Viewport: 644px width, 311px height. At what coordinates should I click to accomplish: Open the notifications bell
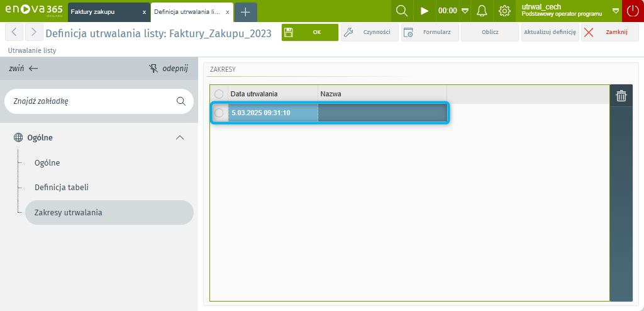(482, 11)
